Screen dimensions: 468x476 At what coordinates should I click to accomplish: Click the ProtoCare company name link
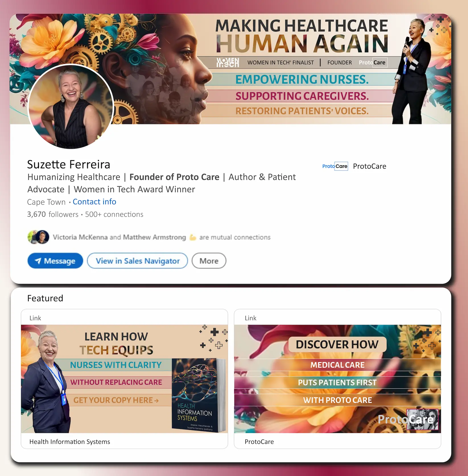[369, 166]
